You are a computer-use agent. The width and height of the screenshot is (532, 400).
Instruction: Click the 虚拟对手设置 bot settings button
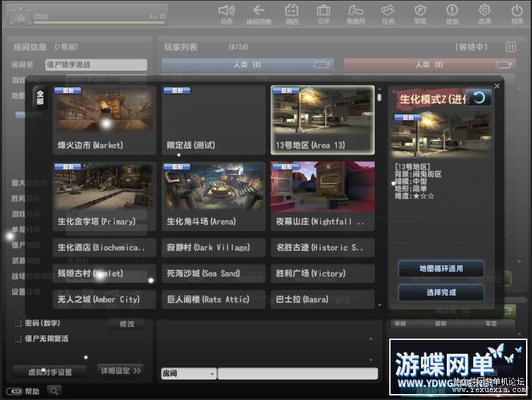pos(50,372)
